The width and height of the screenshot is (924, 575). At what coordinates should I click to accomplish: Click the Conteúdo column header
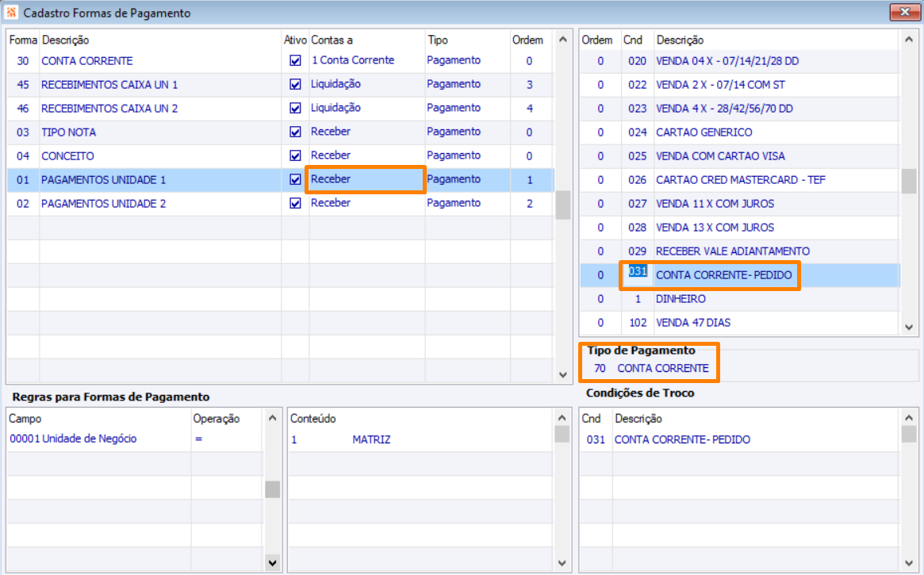click(313, 418)
